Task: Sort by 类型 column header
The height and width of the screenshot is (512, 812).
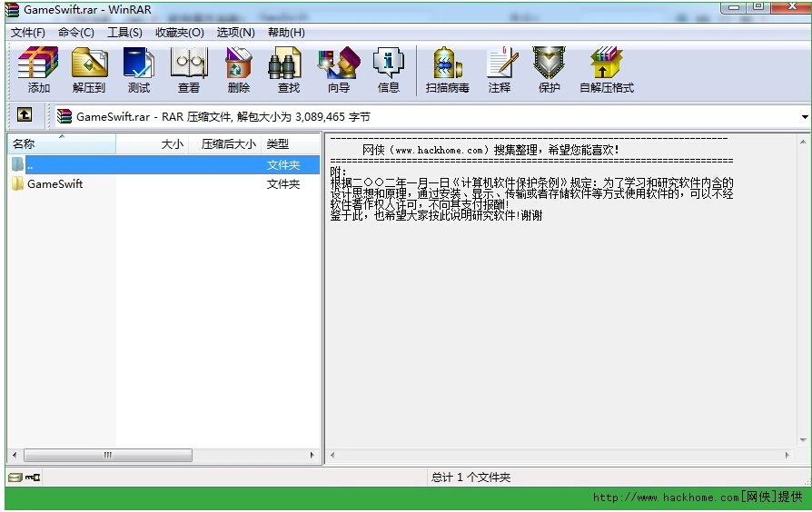Action: coord(291,144)
